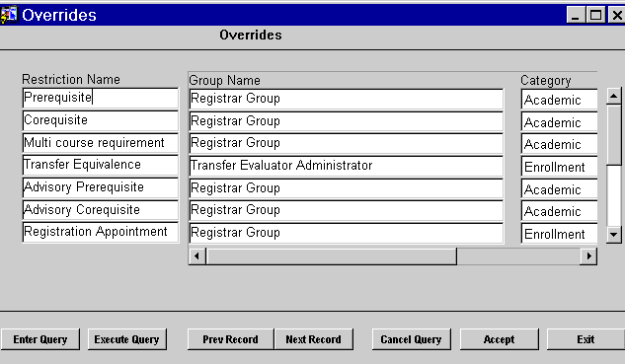Viewport: 625px width, 364px height.
Task: Select Transfer Evaluator Administrator group field
Action: pyautogui.click(x=347, y=166)
